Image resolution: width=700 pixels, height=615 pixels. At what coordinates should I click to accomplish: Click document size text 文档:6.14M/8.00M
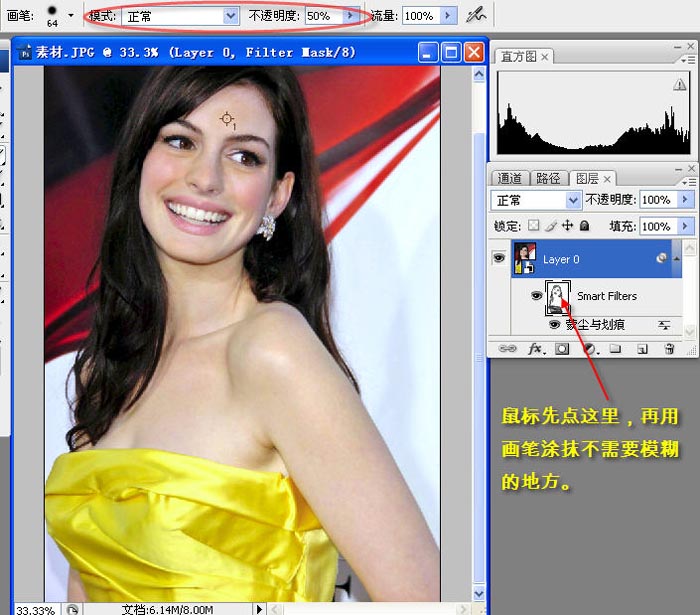tap(167, 609)
